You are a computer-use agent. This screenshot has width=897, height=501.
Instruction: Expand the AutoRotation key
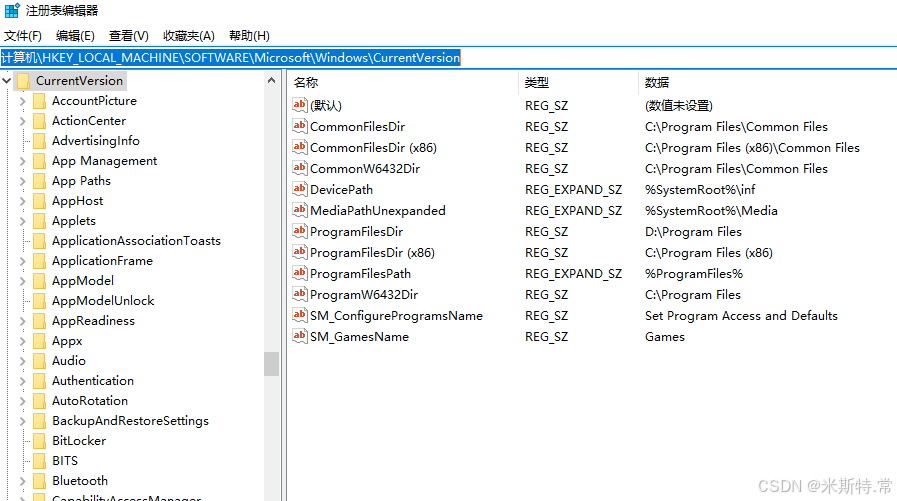(23, 401)
